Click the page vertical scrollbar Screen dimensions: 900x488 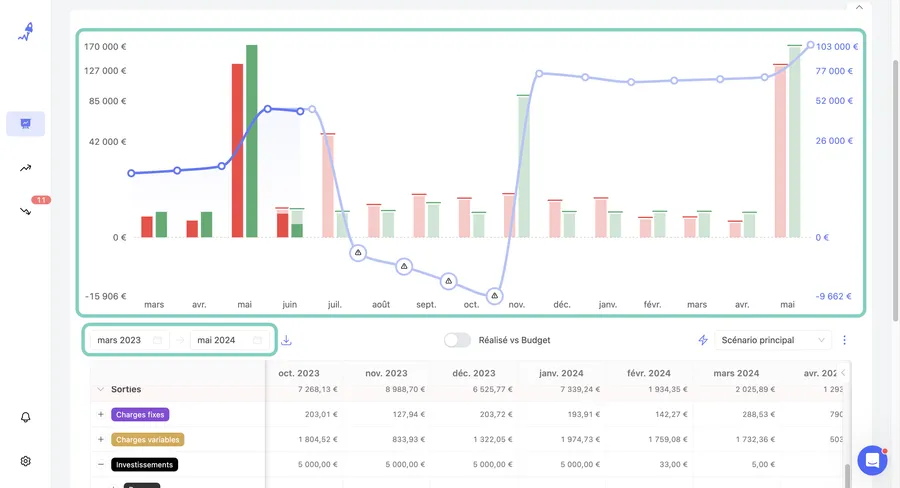click(x=896, y=189)
